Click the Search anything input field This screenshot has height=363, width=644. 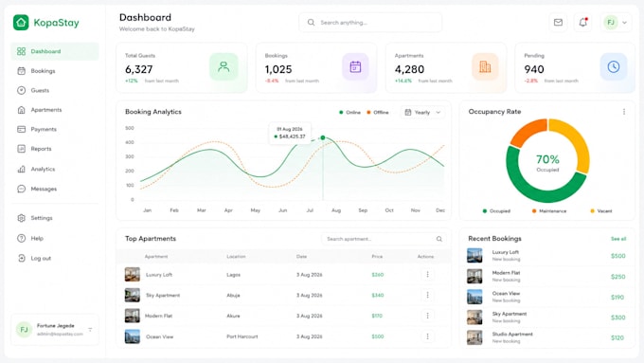[370, 23]
